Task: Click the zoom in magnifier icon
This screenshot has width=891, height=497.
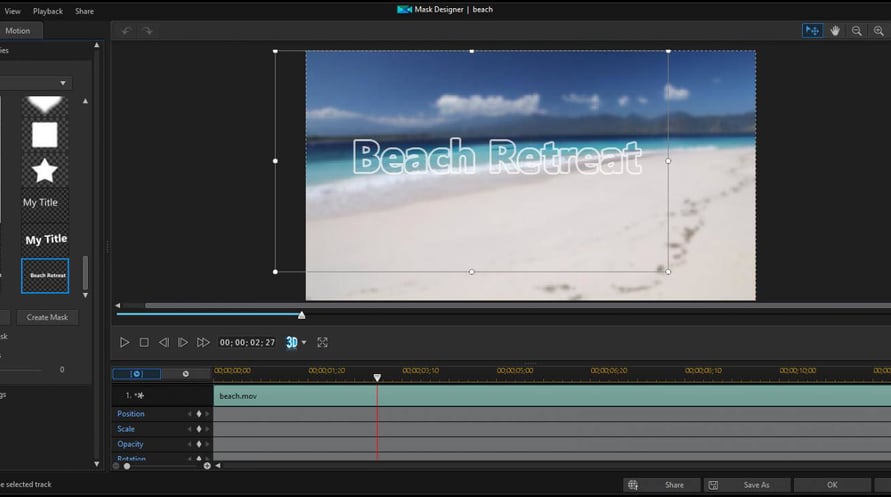Action: (x=878, y=31)
